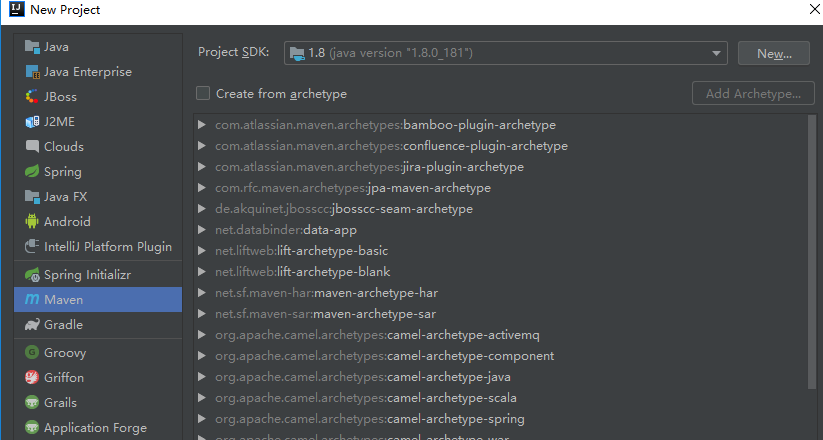Expand camel-archetype-activemq entry

click(202, 335)
